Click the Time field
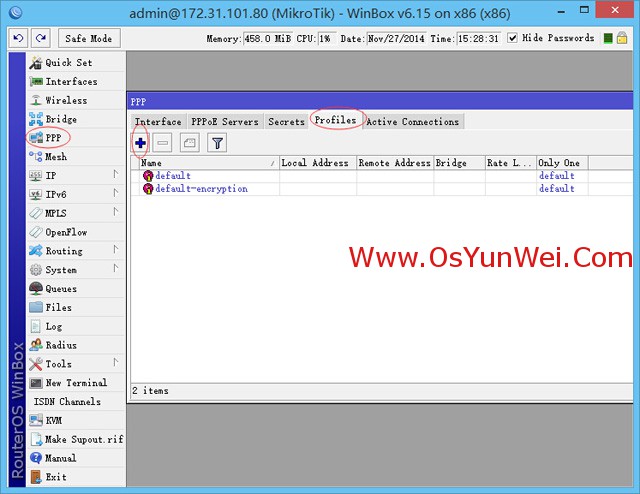The image size is (640, 494). coord(478,39)
